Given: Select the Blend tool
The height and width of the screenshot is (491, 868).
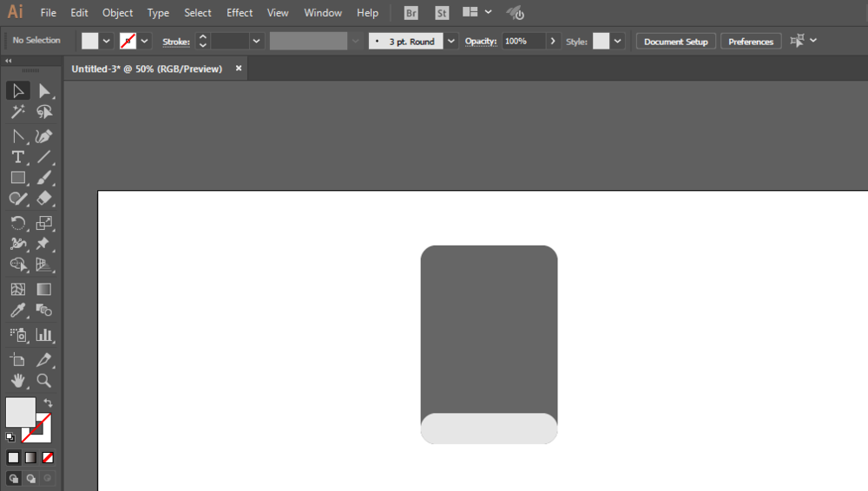Looking at the screenshot, I should (x=43, y=310).
